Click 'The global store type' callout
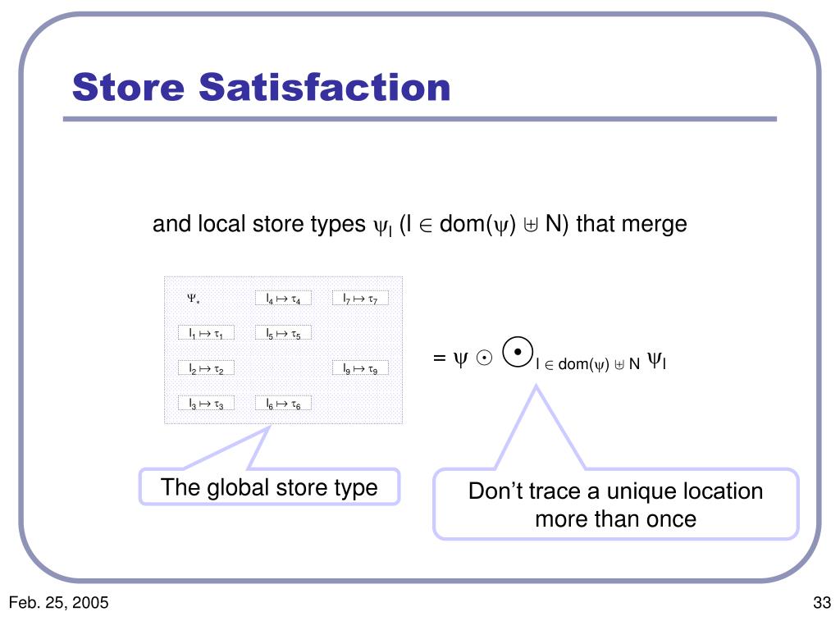The width and height of the screenshot is (840, 630). click(x=269, y=487)
